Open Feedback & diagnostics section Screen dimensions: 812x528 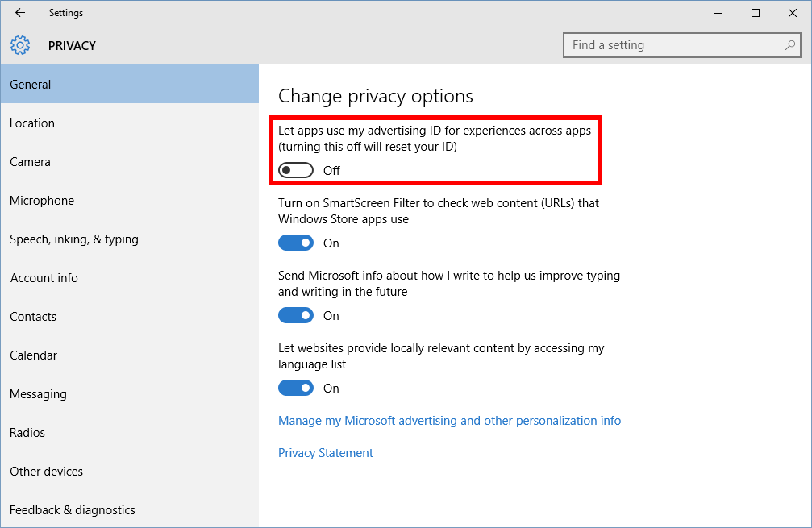point(73,510)
